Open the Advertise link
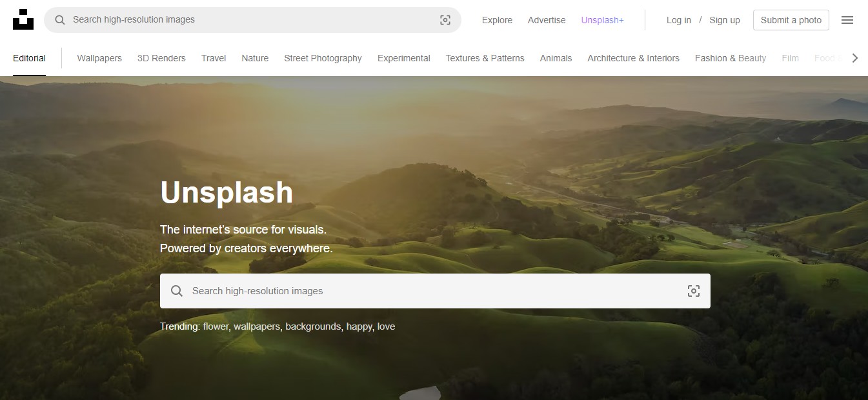Viewport: 868px width, 400px height. coord(547,20)
